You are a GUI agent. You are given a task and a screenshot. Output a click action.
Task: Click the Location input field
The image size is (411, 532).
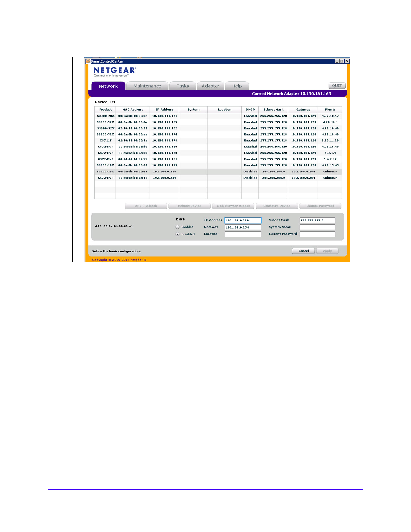coord(243,234)
